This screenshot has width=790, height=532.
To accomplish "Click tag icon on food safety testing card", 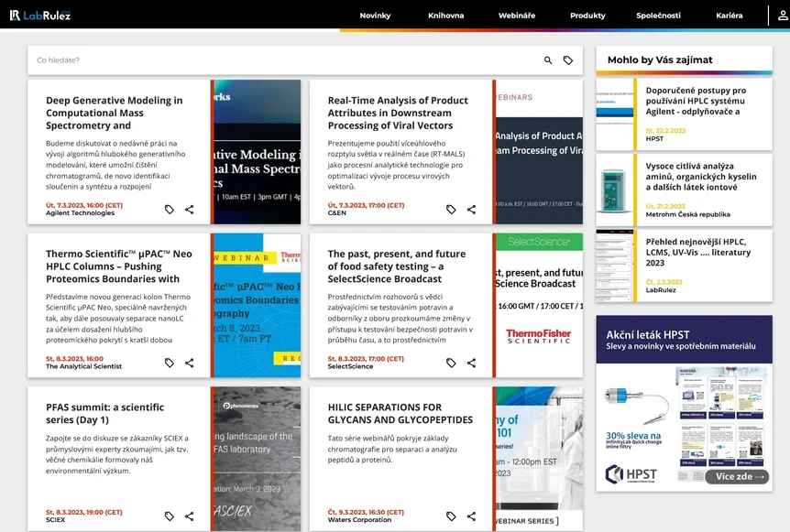I will point(451,363).
